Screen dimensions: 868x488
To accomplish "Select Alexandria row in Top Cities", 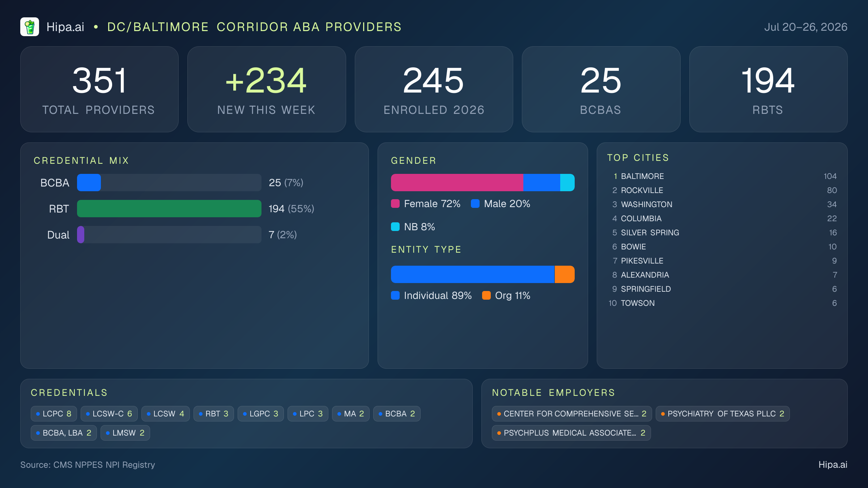I will (722, 275).
